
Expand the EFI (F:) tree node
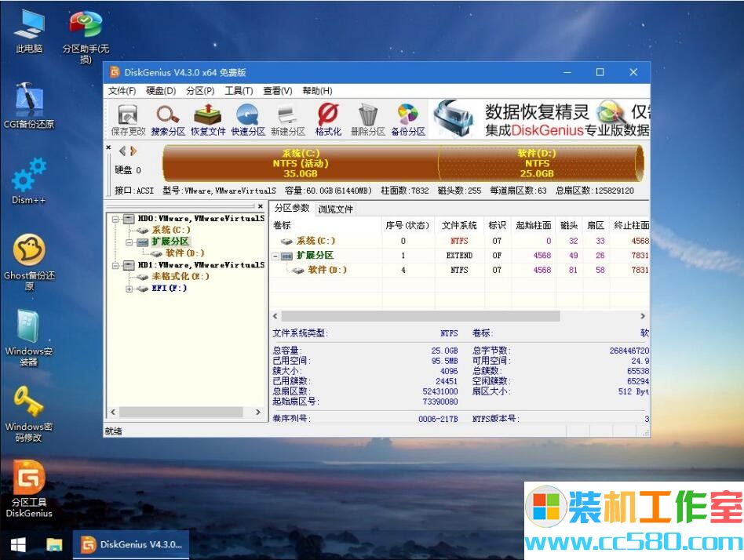[129, 289]
